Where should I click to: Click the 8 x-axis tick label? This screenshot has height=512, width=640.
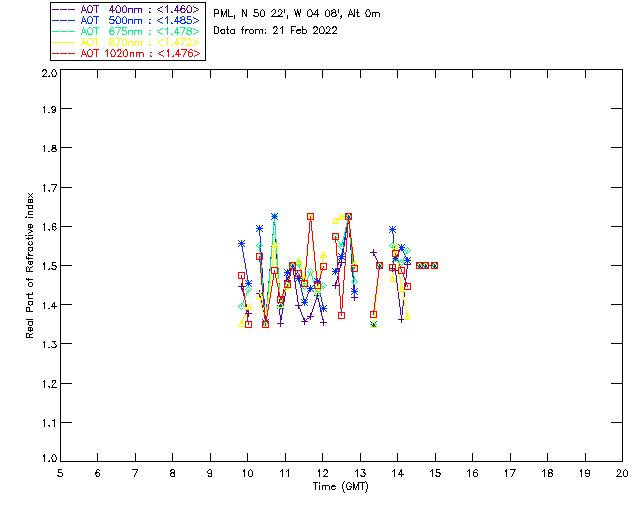click(x=173, y=473)
